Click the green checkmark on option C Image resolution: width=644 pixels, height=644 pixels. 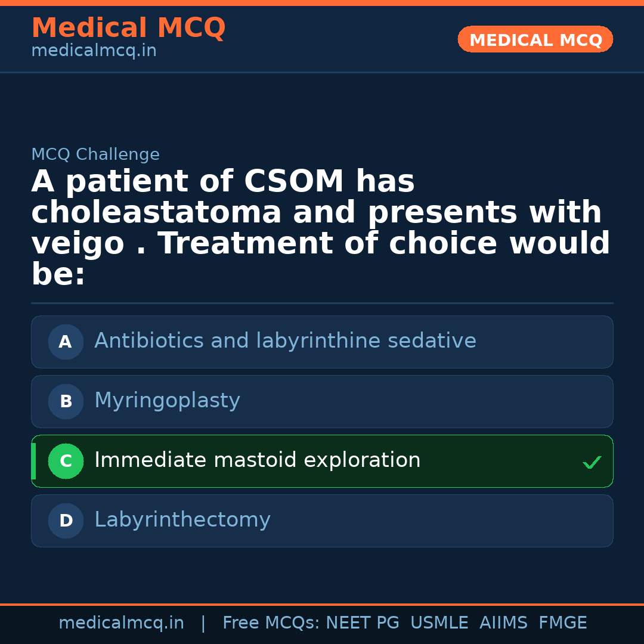tap(592, 462)
